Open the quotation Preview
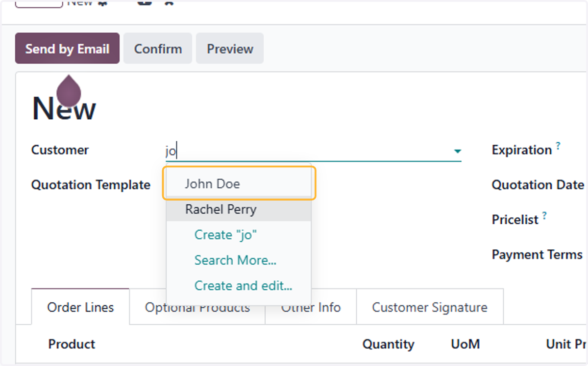The height and width of the screenshot is (366, 588). tap(230, 49)
